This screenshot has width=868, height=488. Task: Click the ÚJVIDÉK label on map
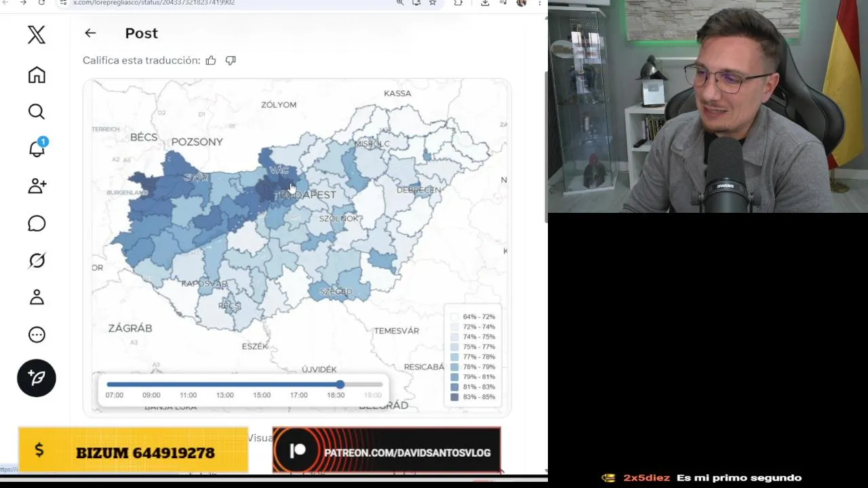(x=319, y=369)
